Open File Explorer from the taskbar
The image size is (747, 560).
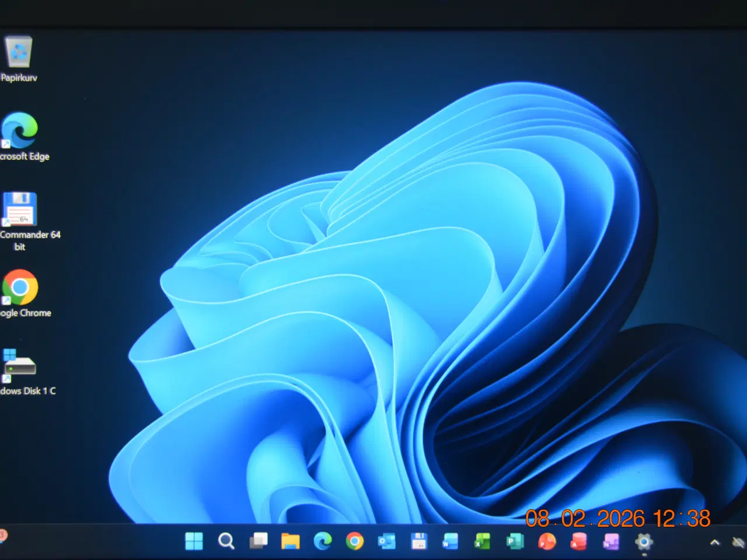click(291, 542)
